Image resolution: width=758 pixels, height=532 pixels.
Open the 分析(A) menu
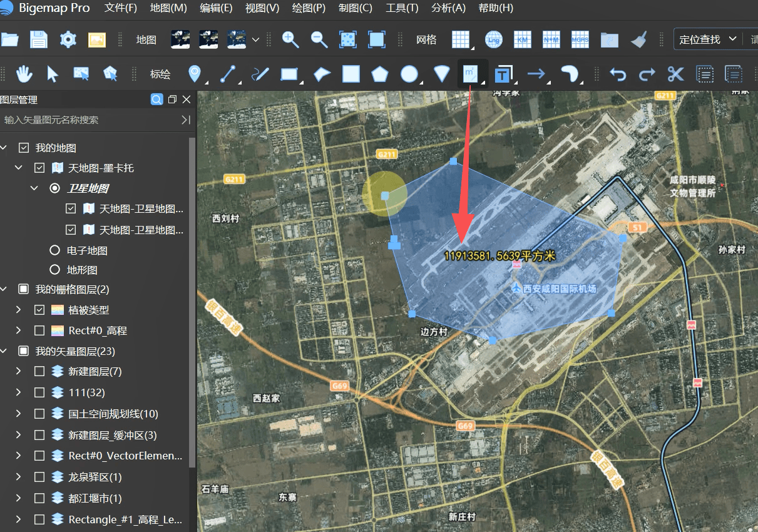click(449, 8)
